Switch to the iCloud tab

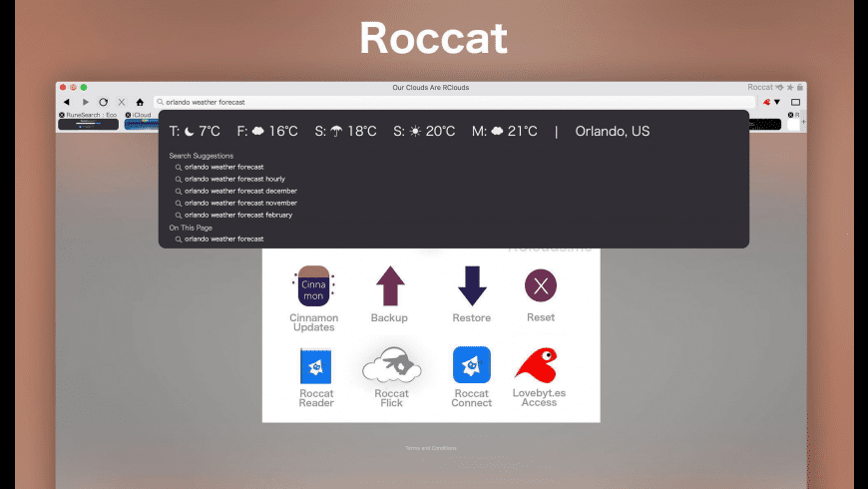[142, 115]
